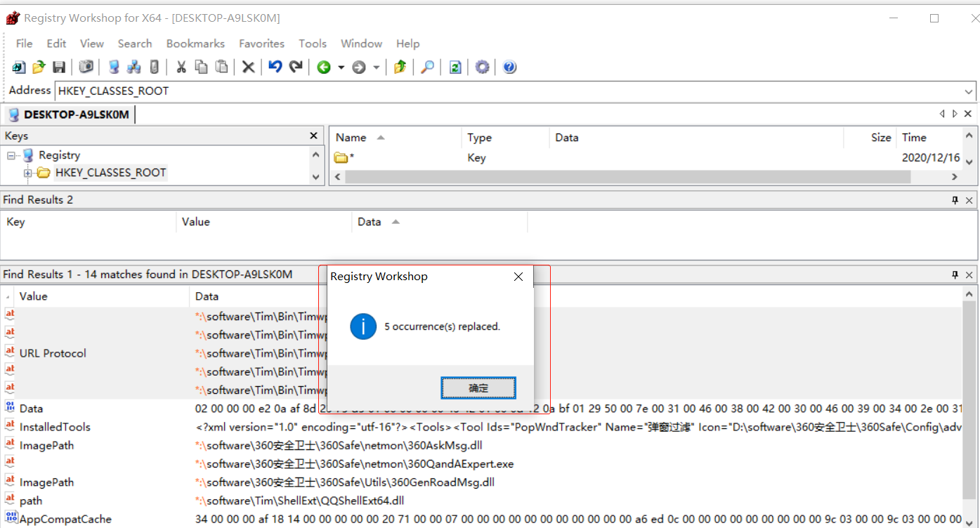Click the green Back navigation icon
Image resolution: width=980 pixels, height=528 pixels.
[x=324, y=67]
